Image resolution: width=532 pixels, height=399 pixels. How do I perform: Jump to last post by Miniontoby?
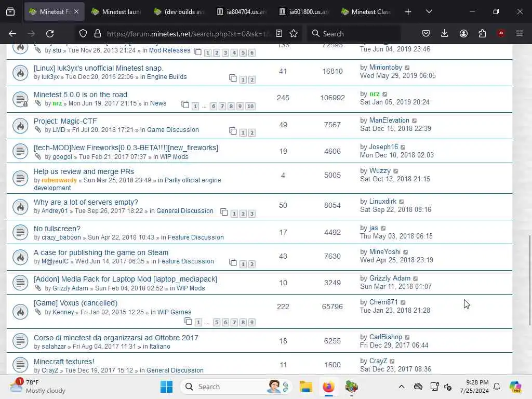pyautogui.click(x=407, y=68)
